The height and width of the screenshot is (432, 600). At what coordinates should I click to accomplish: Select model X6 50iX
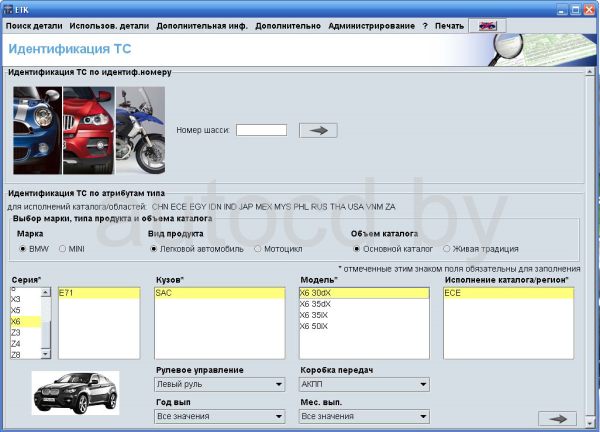tap(364, 326)
